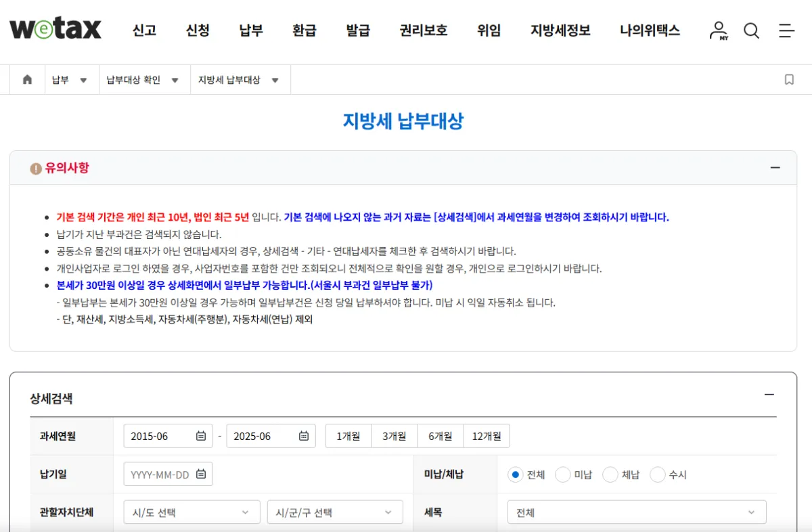
Task: Open the calendar icon in the 납기일 field
Action: pyautogui.click(x=200, y=474)
